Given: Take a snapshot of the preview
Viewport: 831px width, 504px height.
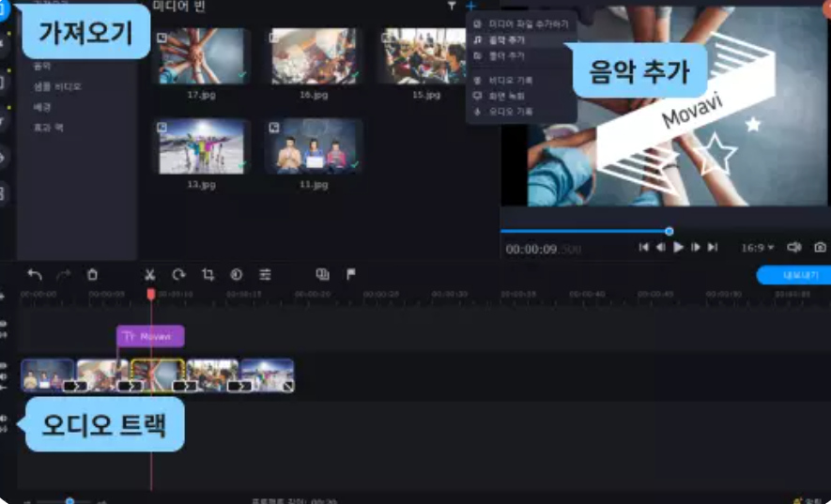Looking at the screenshot, I should tap(820, 247).
